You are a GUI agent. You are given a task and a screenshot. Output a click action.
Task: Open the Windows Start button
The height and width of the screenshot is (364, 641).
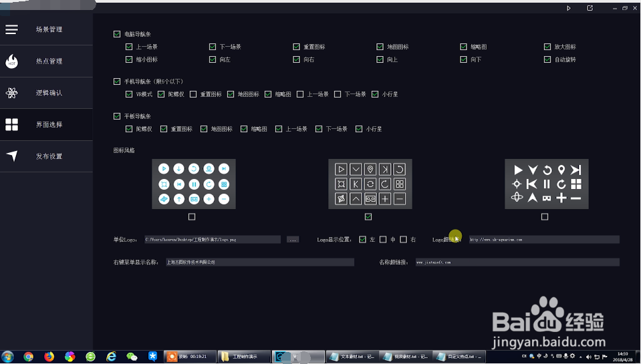point(7,357)
